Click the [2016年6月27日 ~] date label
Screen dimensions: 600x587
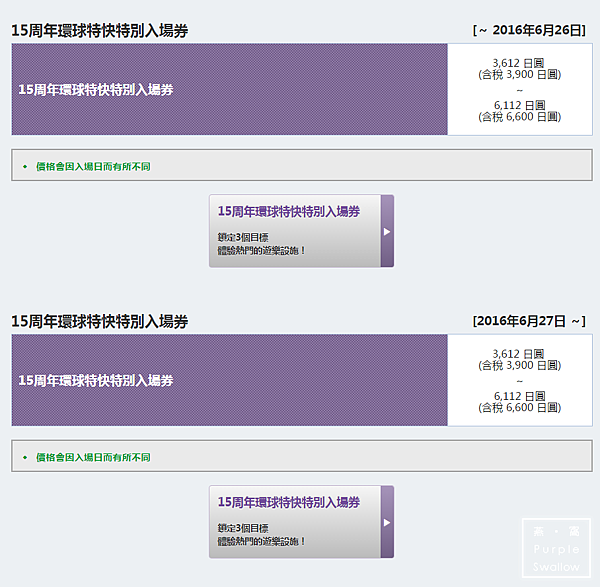click(529, 321)
